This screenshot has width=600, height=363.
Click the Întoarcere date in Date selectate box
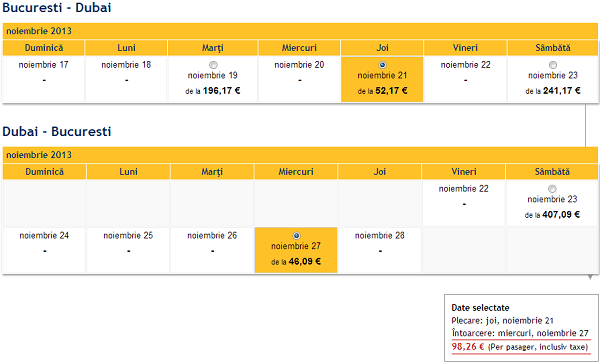[520, 333]
